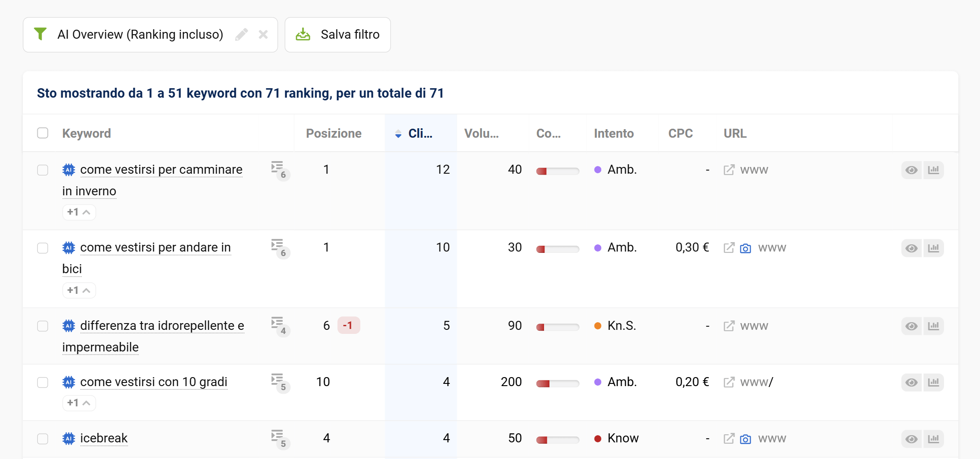Click the external link icon for come vestirsi con 10 gradi
The image size is (980, 459).
tap(729, 382)
